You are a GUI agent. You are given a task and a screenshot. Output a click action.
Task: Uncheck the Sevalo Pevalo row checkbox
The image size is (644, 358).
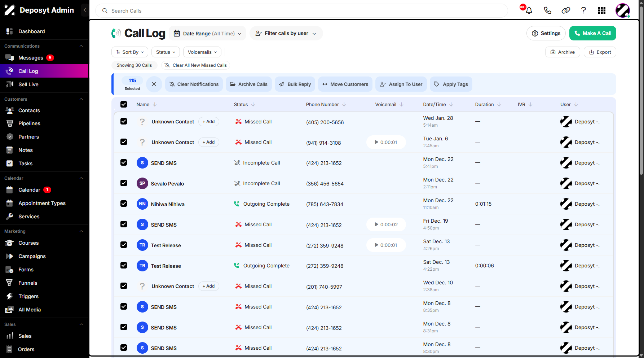[124, 183]
